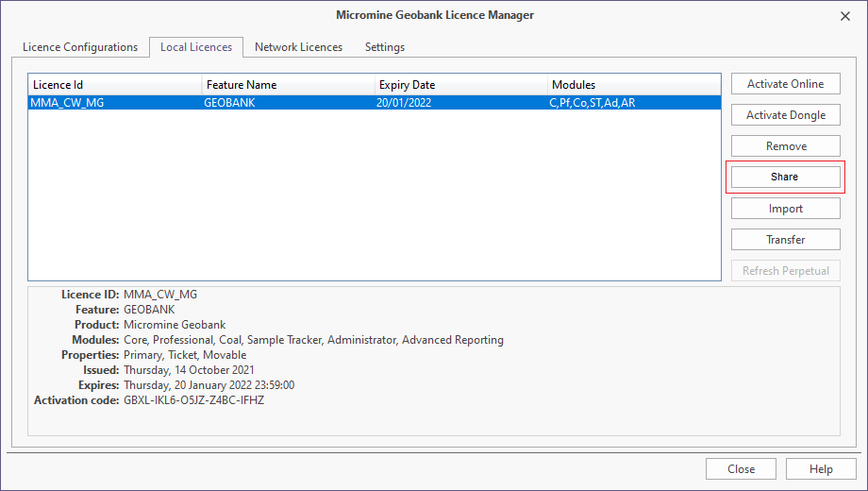Close the dialog with the Close button
The image size is (868, 491).
[741, 469]
